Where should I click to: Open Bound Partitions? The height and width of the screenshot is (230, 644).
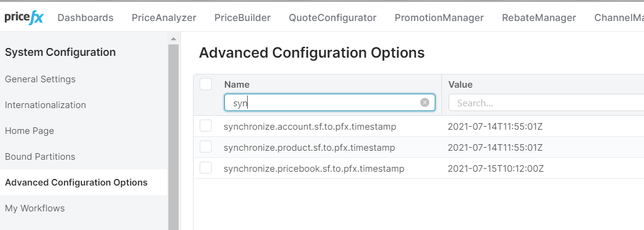(x=40, y=157)
